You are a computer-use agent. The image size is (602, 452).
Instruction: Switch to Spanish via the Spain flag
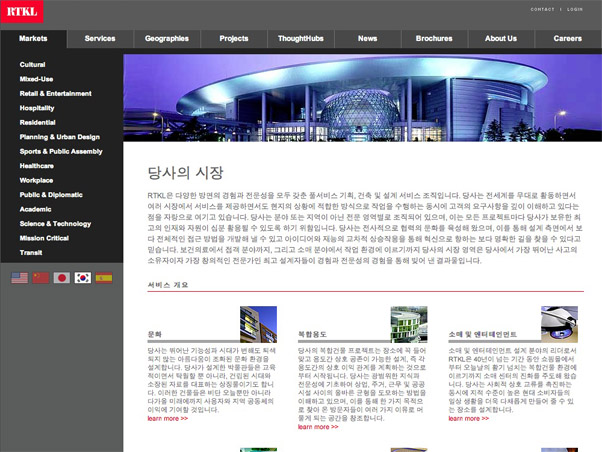pos(104,278)
